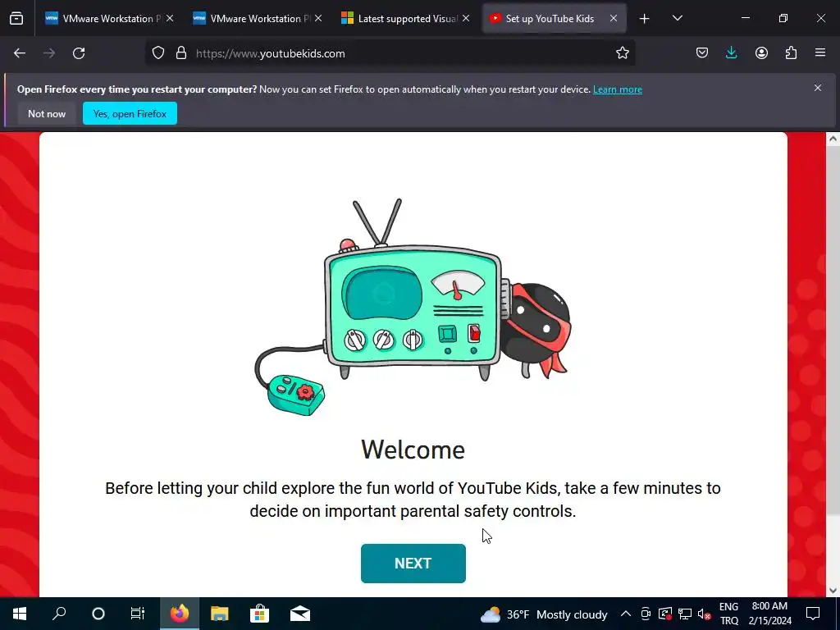The width and height of the screenshot is (840, 630).
Task: Open a new tab with plus button
Action: 645,19
